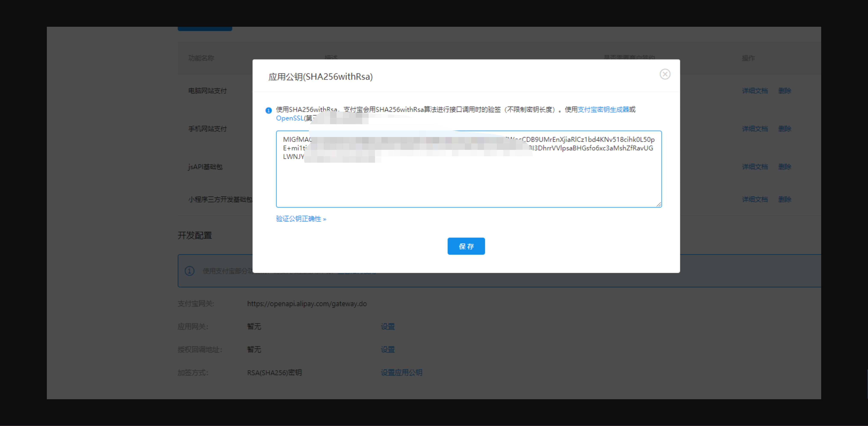Click the 保存 button
868x426 pixels.
click(466, 246)
